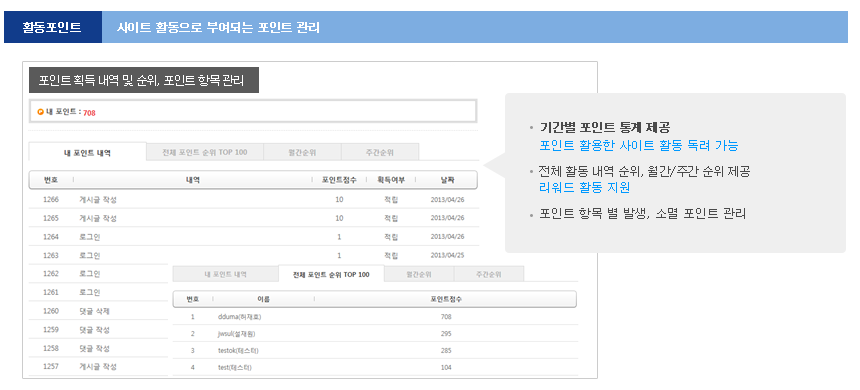Select the active 전체 포인트 순위 TOP 100 tab
Image resolution: width=860 pixels, height=390 pixels.
click(x=331, y=274)
